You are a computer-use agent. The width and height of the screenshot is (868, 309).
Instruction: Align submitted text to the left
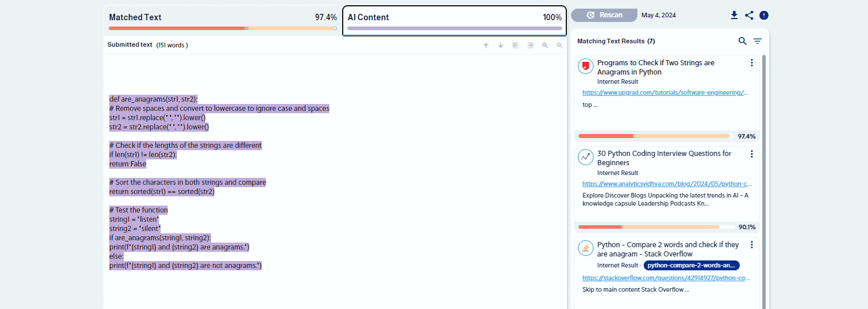tap(515, 45)
